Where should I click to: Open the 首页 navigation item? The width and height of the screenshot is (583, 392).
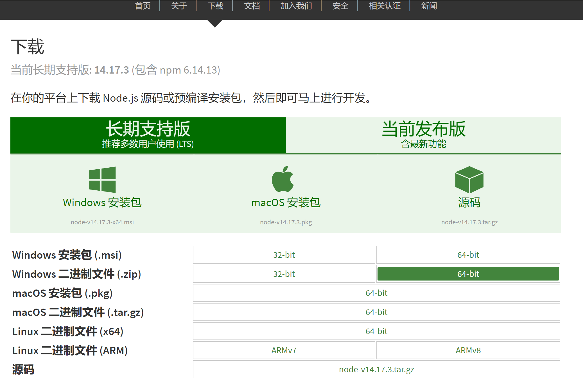click(143, 6)
